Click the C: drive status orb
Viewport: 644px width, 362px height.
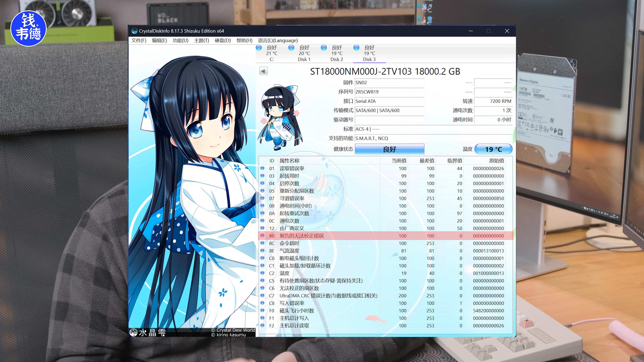[259, 47]
